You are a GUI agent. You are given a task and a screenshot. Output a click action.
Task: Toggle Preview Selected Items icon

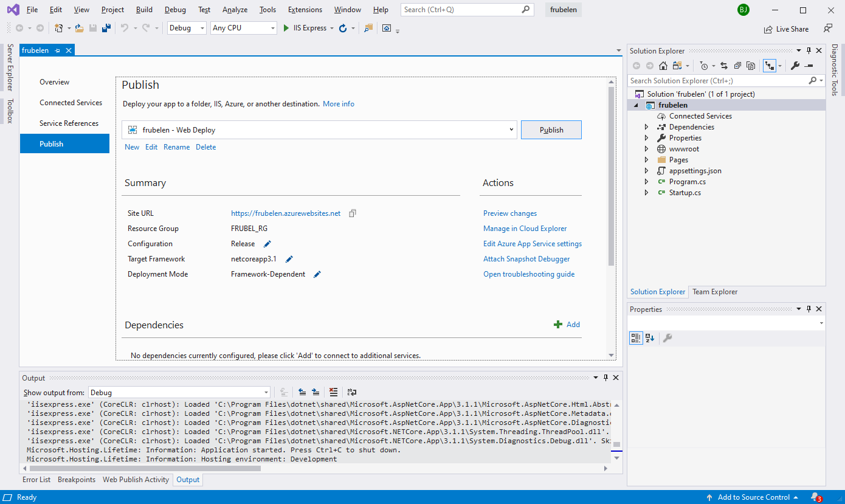click(809, 66)
